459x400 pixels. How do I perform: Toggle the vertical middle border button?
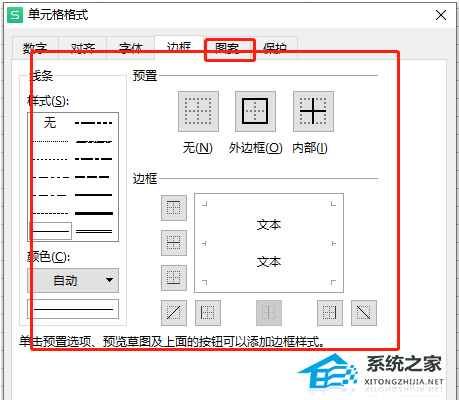coord(269,313)
